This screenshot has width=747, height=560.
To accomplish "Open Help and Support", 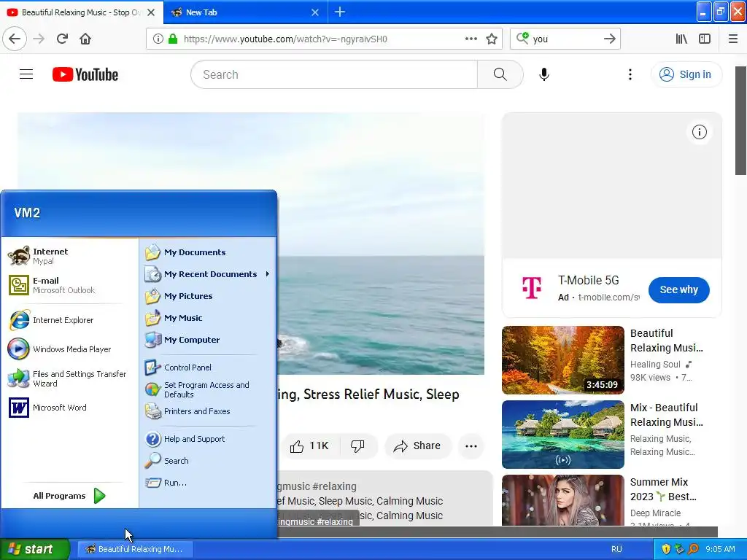I will pos(208,438).
